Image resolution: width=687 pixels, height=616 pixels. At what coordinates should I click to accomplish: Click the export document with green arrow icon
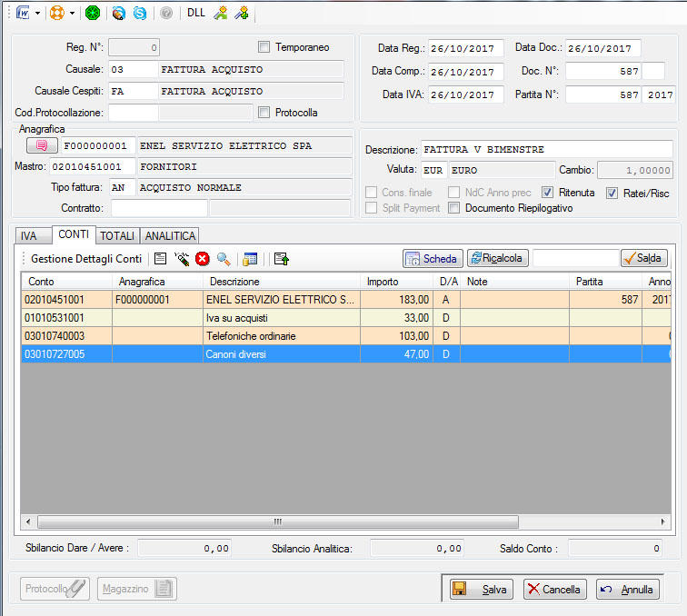pyautogui.click(x=282, y=259)
